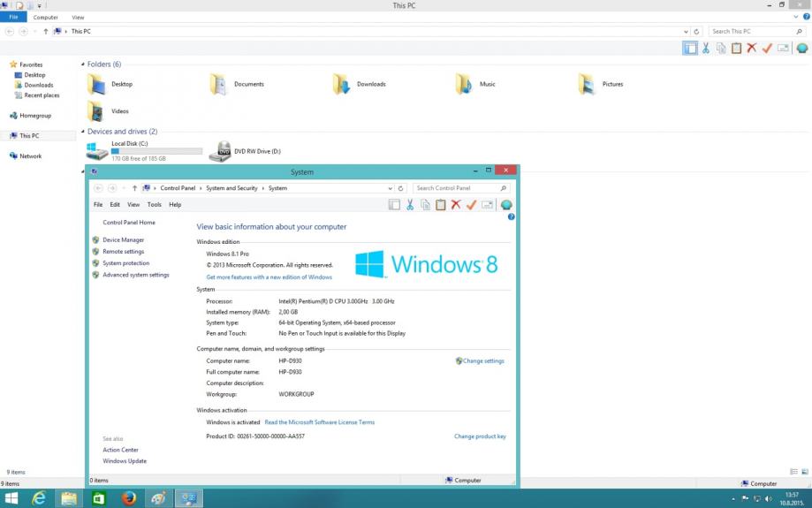Switch to details view in This PC
Viewport: 812px width, 508px height.
point(793,472)
